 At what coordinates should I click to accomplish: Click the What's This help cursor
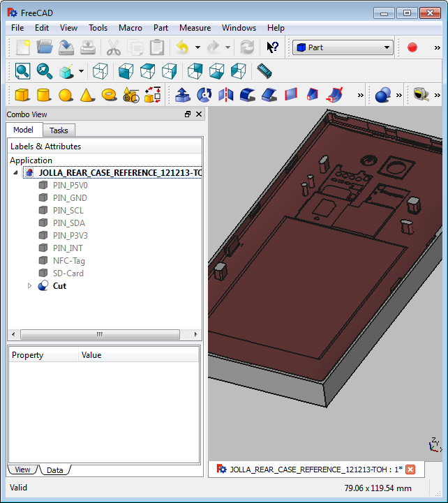point(273,47)
